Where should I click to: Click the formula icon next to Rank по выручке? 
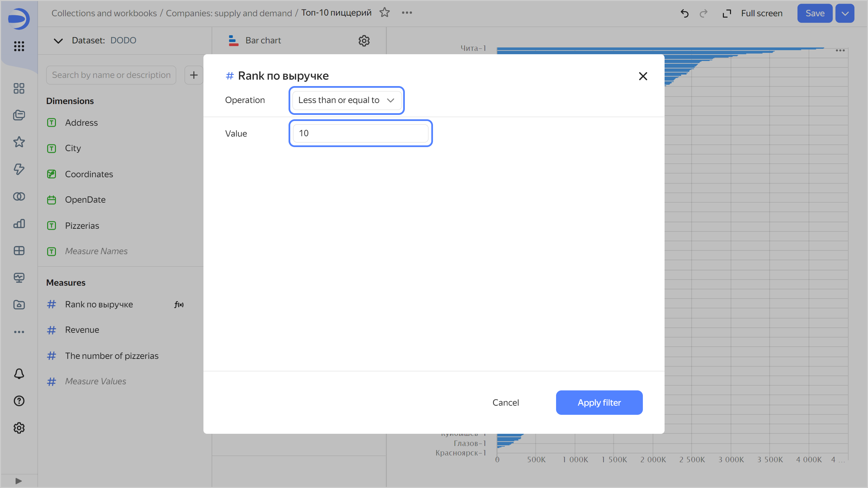(179, 304)
